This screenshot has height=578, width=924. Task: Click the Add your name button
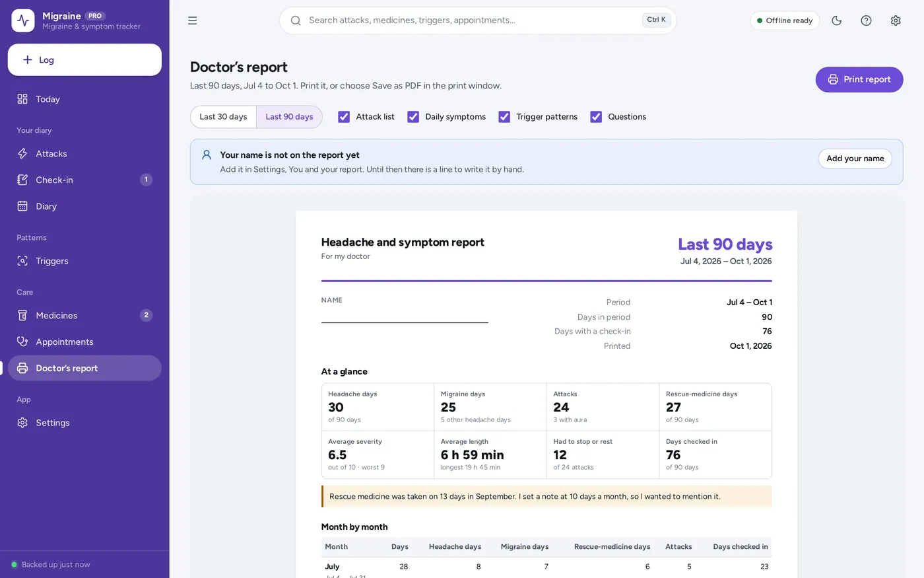point(855,159)
